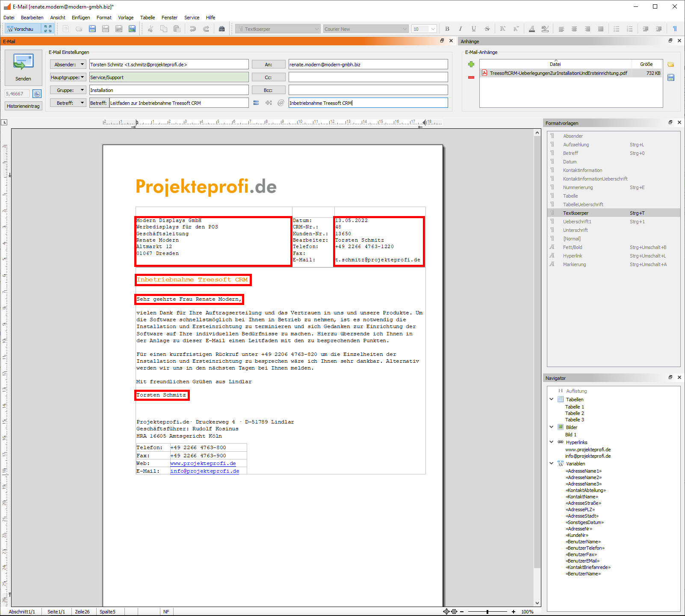Click the @ icon beside the subject field
The height and width of the screenshot is (616, 685).
pos(281,103)
